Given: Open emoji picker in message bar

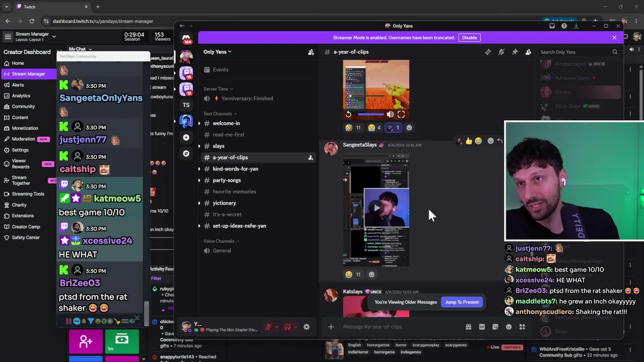Looking at the screenshot, I should (x=509, y=327).
